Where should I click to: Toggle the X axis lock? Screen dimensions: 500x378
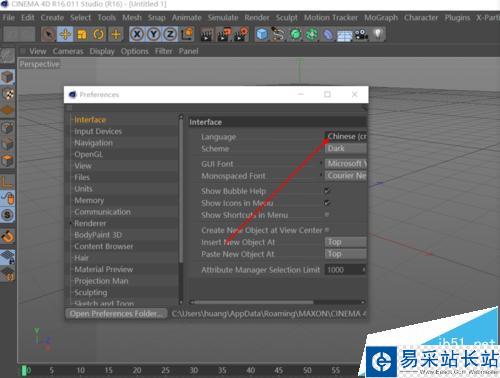(x=137, y=34)
